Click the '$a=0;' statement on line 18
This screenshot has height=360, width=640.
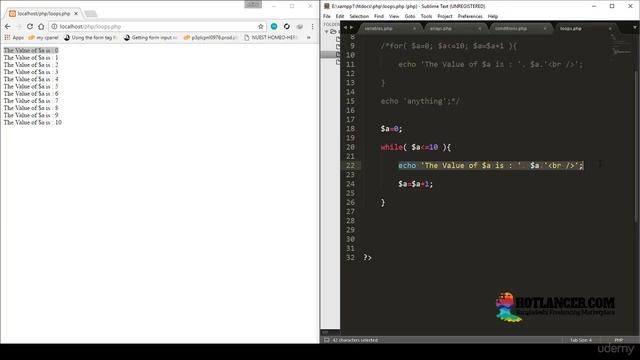click(391, 129)
